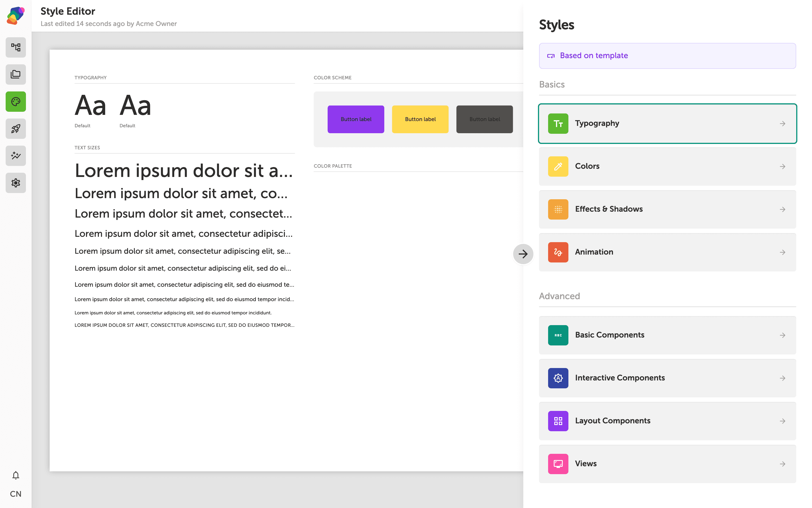This screenshot has height=508, width=812.
Task: Click the yellow Button label swatch
Action: pos(420,119)
